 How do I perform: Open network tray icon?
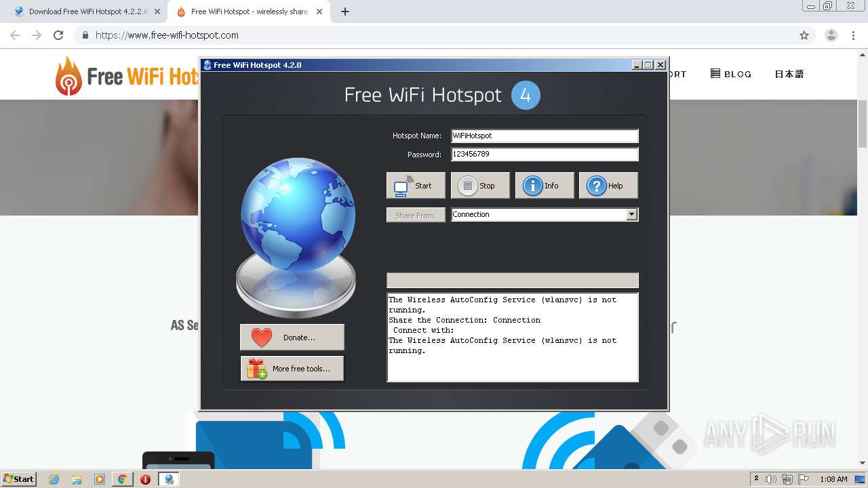tap(787, 479)
